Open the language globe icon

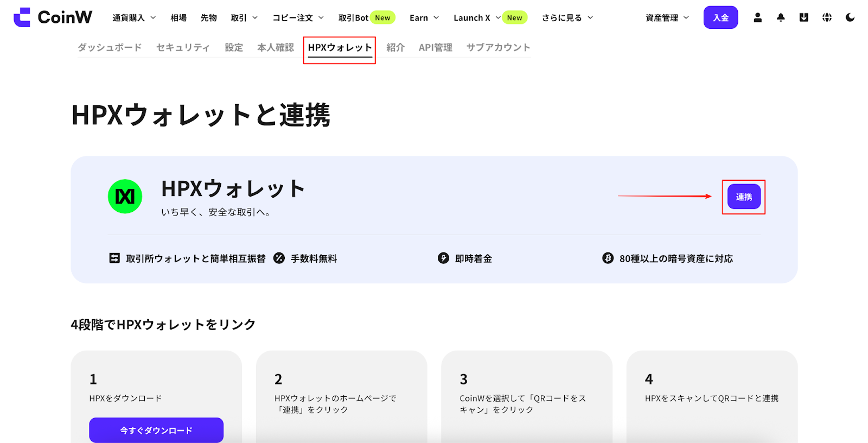coord(827,17)
